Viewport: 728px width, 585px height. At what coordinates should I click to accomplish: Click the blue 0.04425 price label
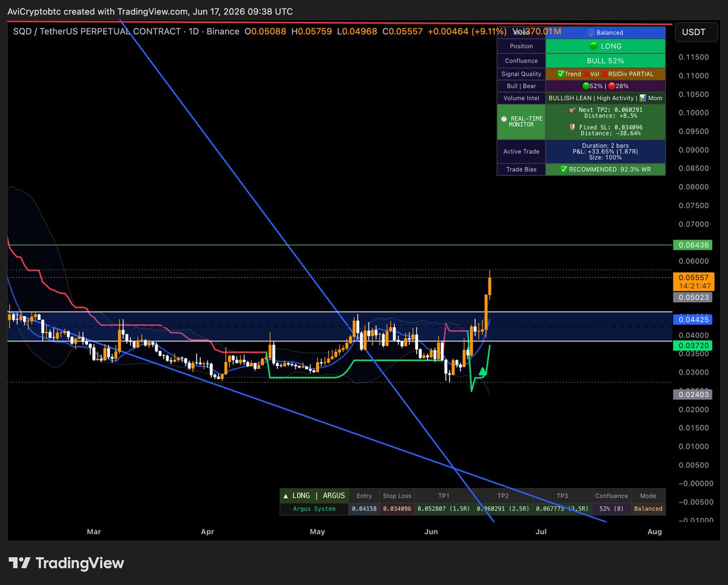tap(692, 319)
